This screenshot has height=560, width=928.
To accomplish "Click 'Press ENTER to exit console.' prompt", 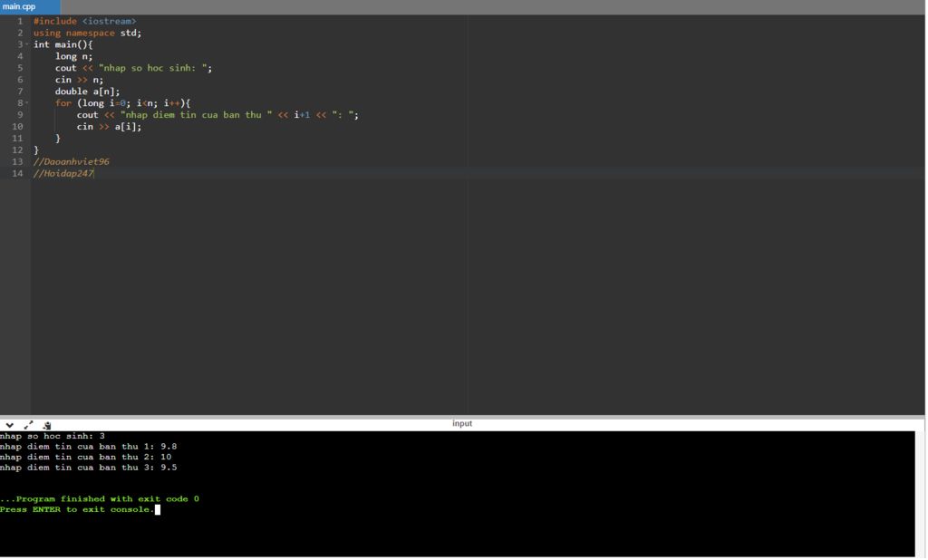I will click(78, 510).
